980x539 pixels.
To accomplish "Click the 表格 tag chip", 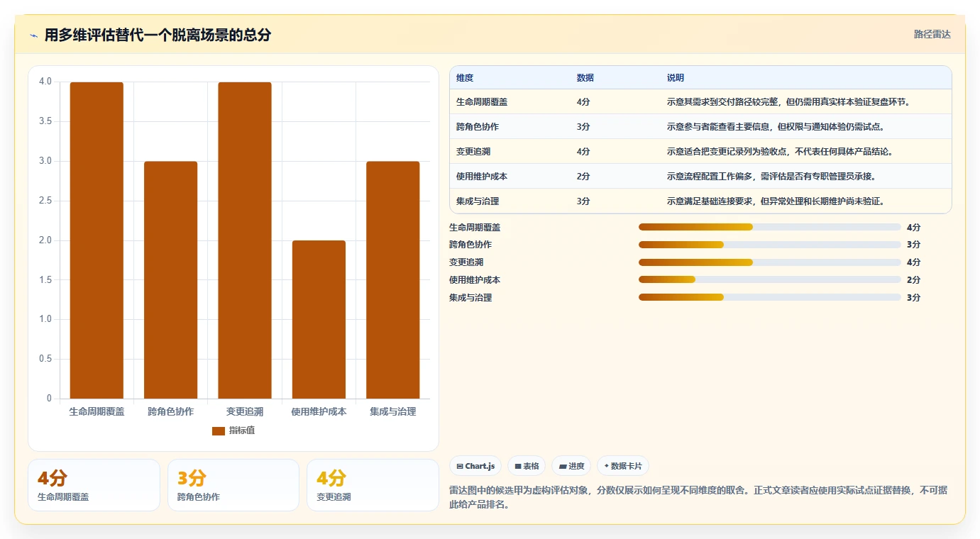I will pyautogui.click(x=527, y=466).
